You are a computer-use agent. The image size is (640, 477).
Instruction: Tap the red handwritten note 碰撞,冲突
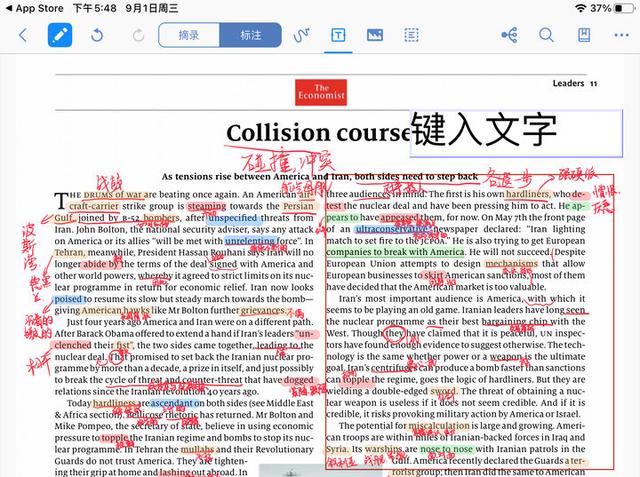pos(287,162)
